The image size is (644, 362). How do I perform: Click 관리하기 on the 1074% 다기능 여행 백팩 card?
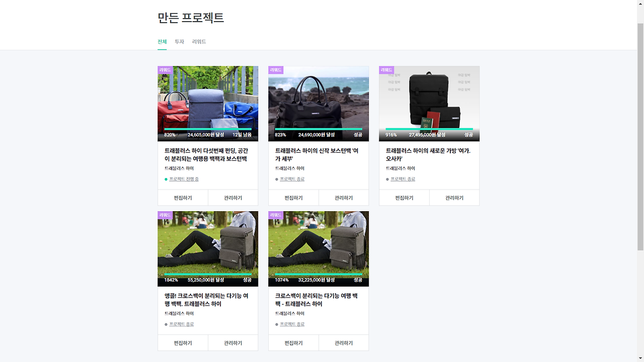[344, 343]
